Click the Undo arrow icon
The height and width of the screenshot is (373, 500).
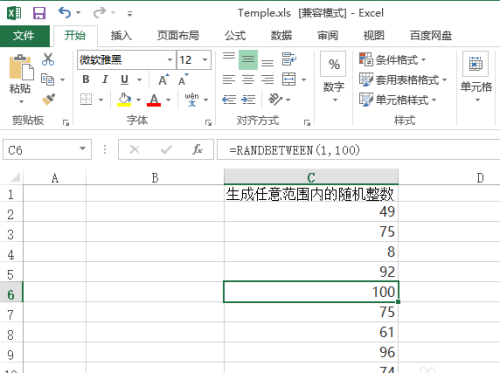point(65,13)
